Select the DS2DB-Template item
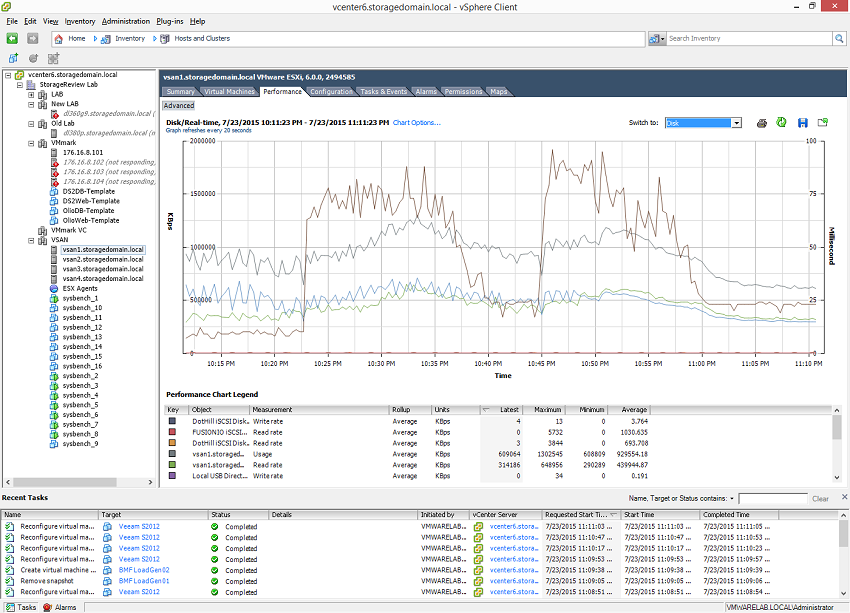 (88, 191)
